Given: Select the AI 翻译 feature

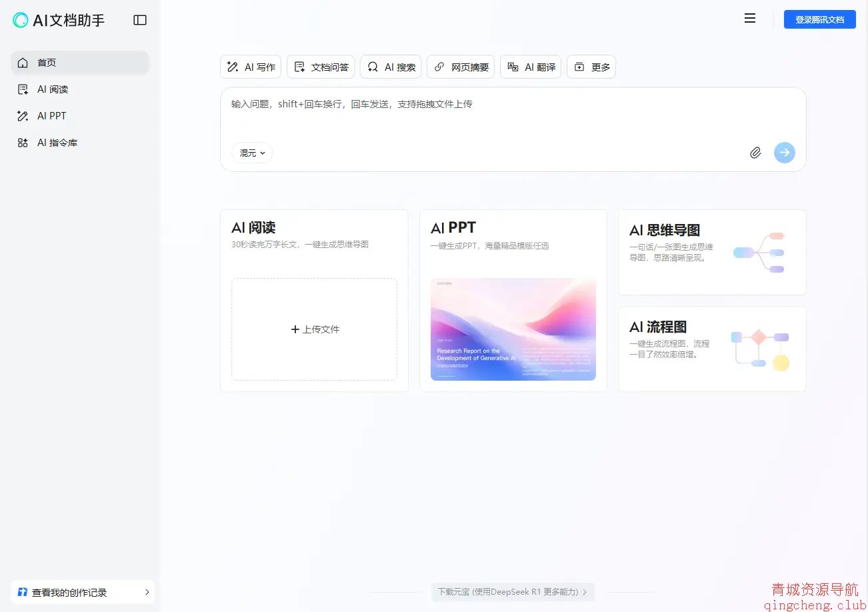Looking at the screenshot, I should (530, 67).
